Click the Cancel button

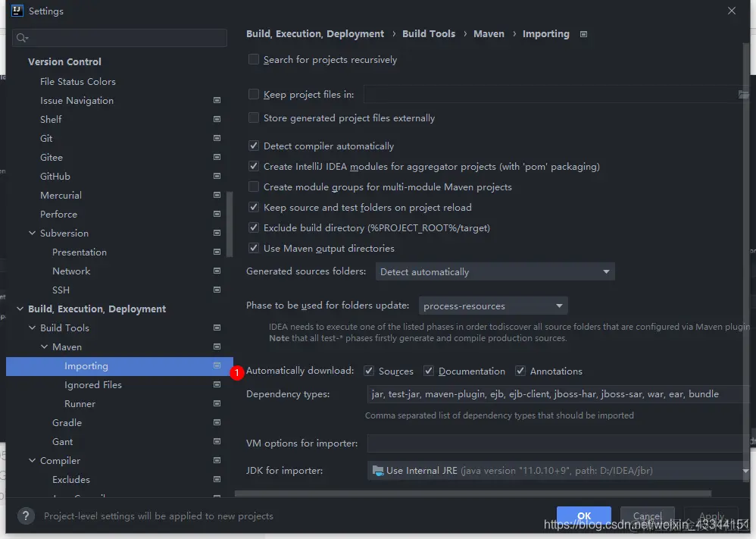click(648, 515)
